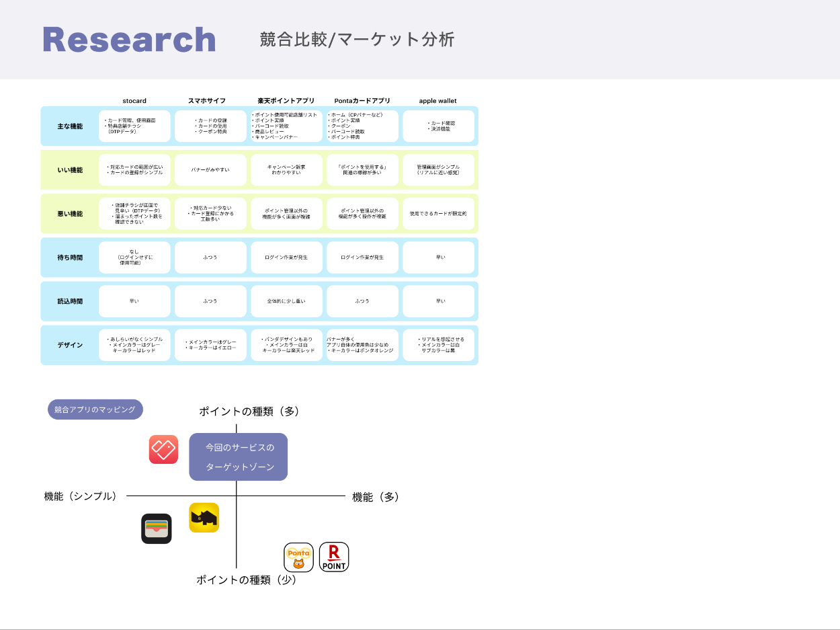Click the 全体的に少し重い cell

pyautogui.click(x=286, y=301)
